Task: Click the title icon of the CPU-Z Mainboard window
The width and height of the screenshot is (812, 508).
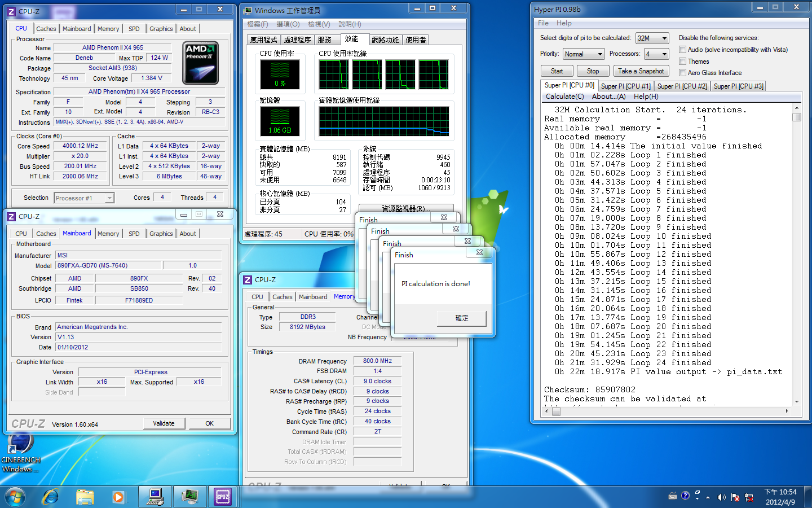Action: (11, 216)
